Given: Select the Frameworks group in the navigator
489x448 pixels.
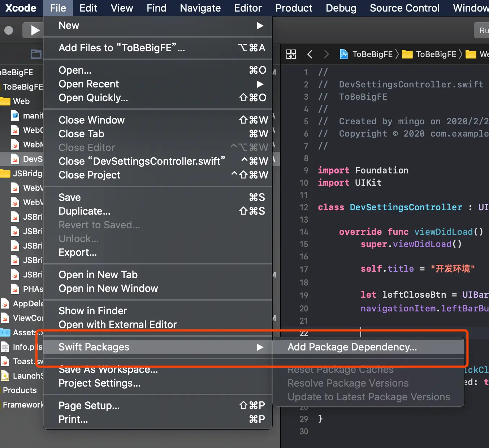Looking at the screenshot, I should (x=23, y=405).
